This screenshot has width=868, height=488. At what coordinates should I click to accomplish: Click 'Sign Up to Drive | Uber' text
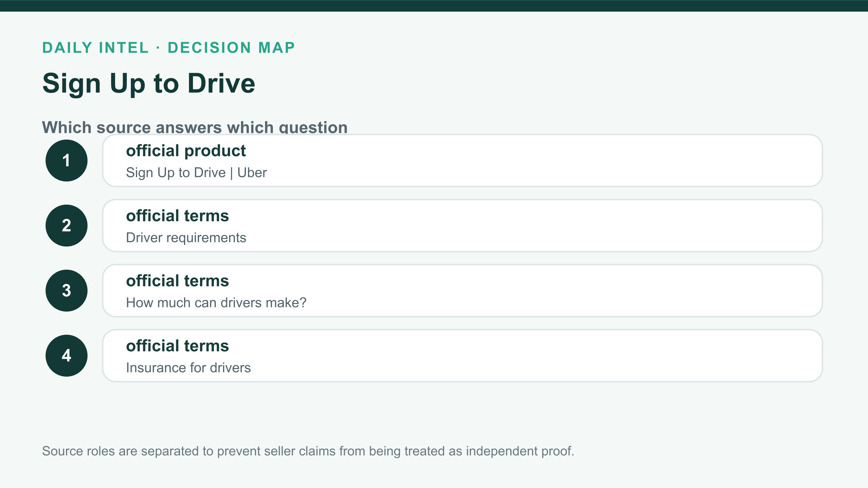pos(196,173)
